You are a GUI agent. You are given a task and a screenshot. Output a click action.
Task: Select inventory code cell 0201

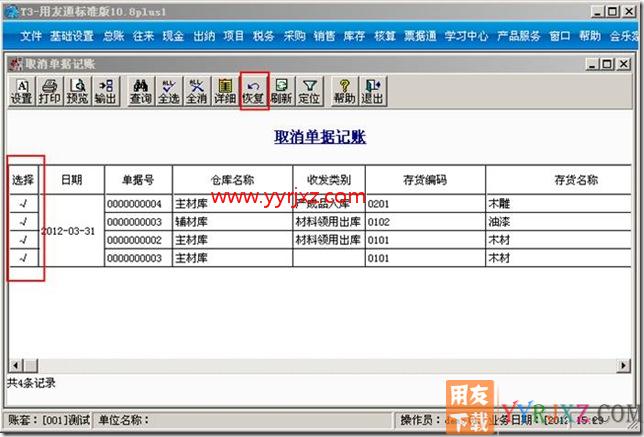point(425,204)
